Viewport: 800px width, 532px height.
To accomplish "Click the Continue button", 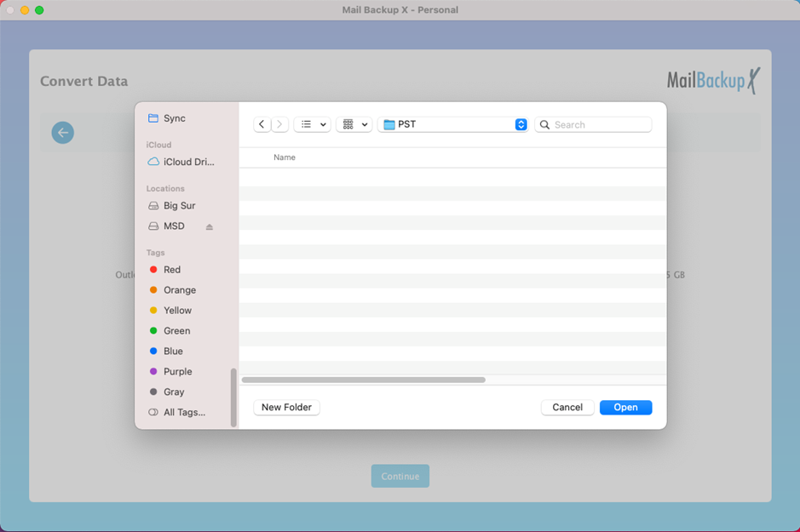I will 400,476.
